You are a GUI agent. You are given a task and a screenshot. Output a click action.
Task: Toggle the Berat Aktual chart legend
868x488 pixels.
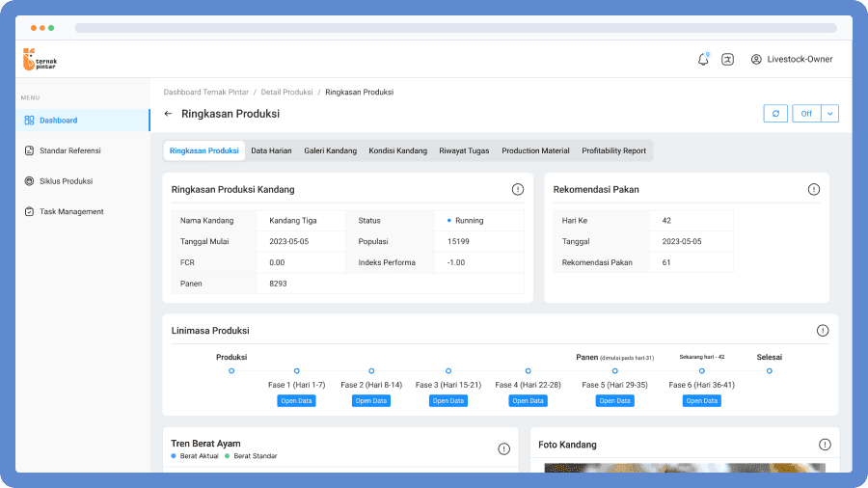pyautogui.click(x=195, y=456)
